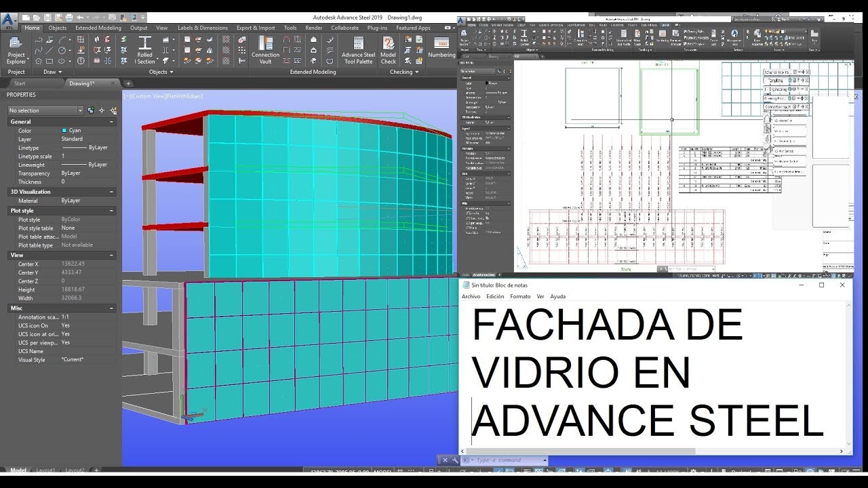This screenshot has height=488, width=868.
Task: Click the viewport minimize [-] control
Action: [x=127, y=96]
